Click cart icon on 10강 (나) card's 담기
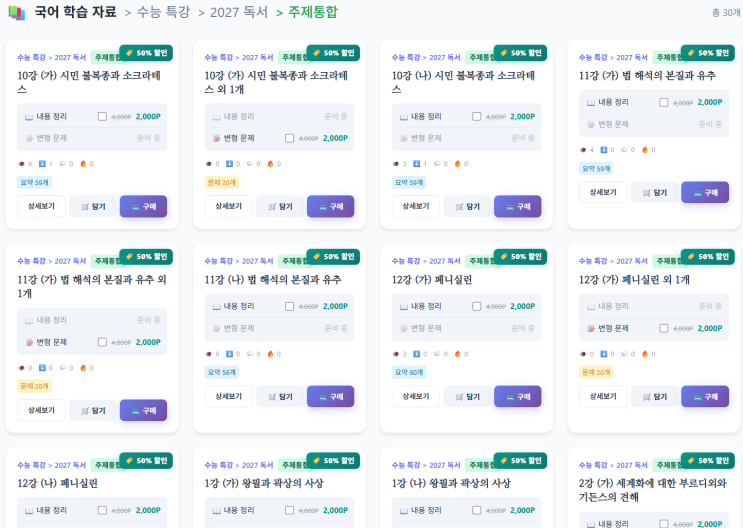Screen dimensions: 743x528 point(460,207)
